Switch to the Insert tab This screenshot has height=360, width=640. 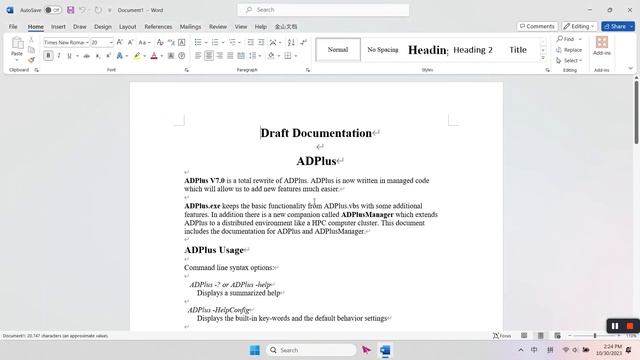[x=58, y=27]
